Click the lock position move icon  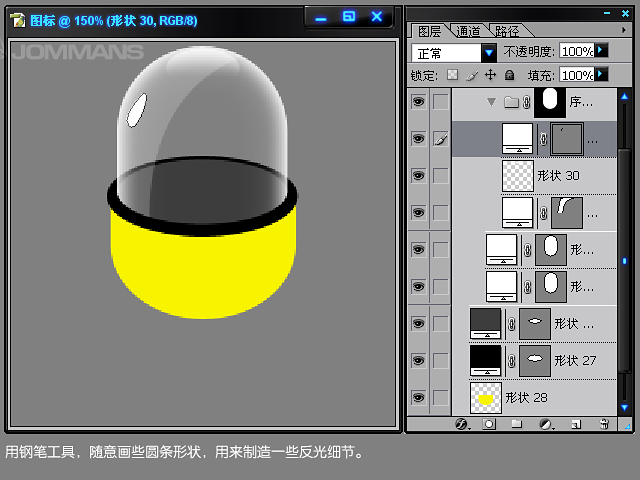490,75
